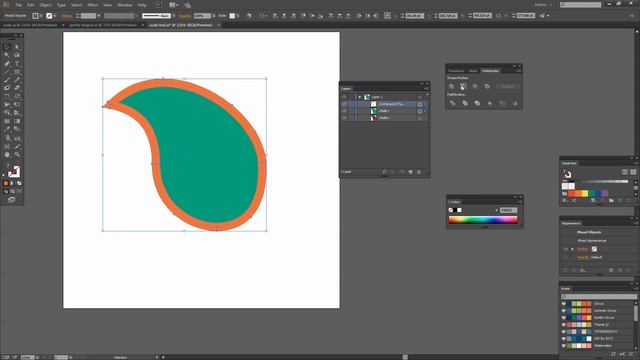Open the stroke color dropdown in control bar
Image resolution: width=640 pixels, height=360 pixels.
(x=55, y=16)
